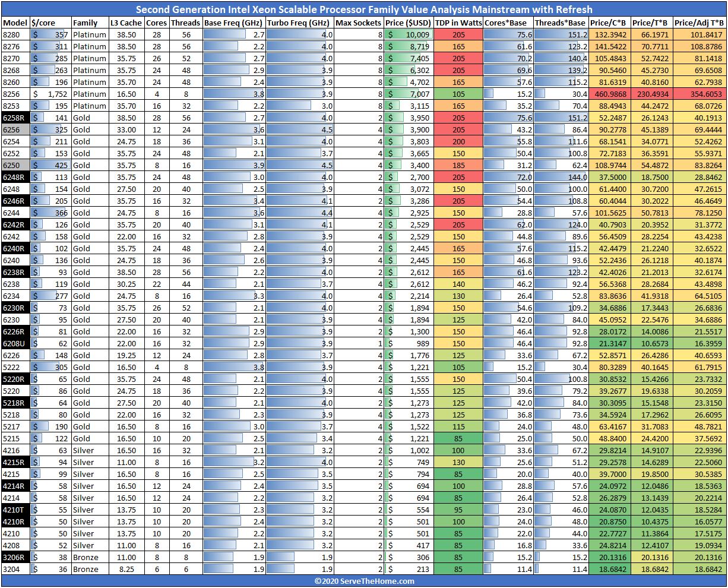This screenshot has width=728, height=588.
Task: Select the 6248R model cell
Action: coord(15,177)
